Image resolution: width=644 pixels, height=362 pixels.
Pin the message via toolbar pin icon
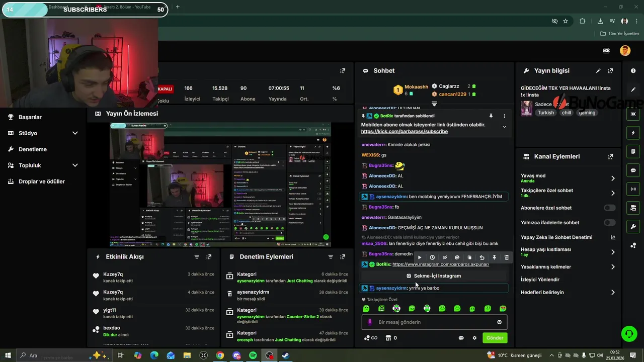pyautogui.click(x=494, y=257)
